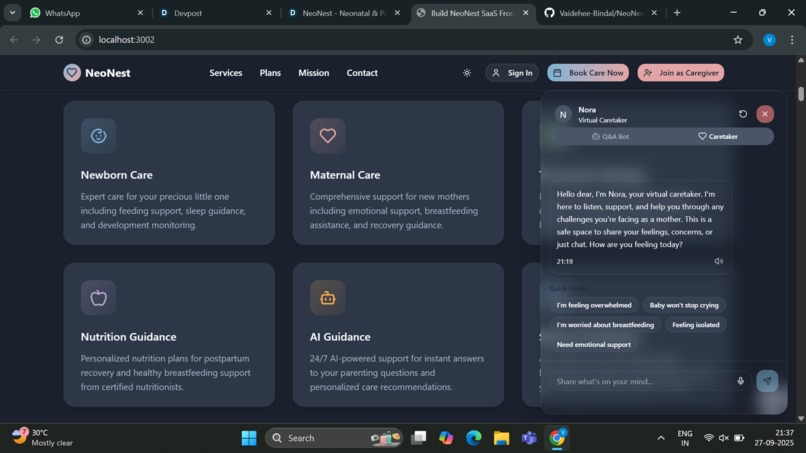Click Join as Caregiver button
The width and height of the screenshot is (806, 453).
point(681,73)
